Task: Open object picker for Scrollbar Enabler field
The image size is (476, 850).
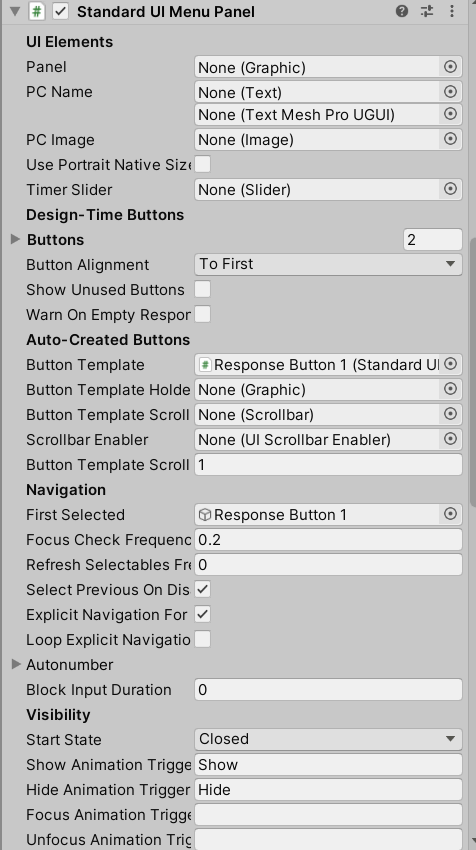Action: 450,439
